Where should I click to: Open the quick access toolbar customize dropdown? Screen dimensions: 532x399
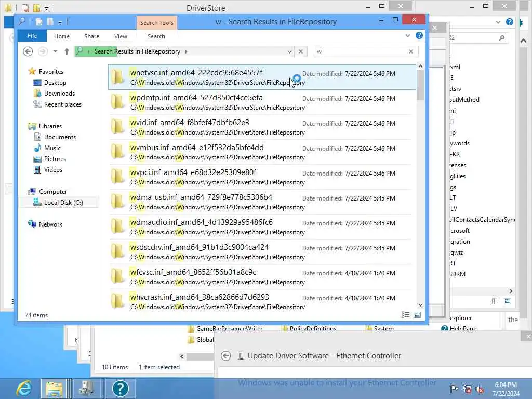(60, 23)
